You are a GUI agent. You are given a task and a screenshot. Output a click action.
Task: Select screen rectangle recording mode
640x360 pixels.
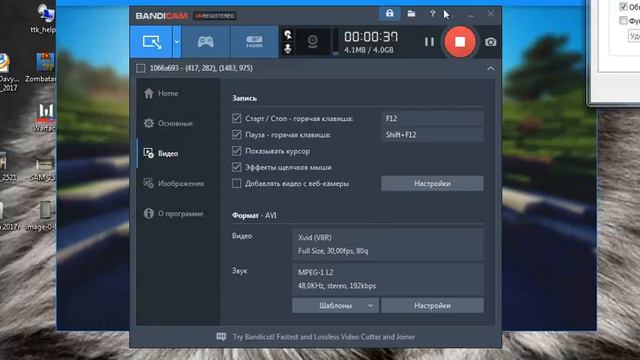coord(151,42)
